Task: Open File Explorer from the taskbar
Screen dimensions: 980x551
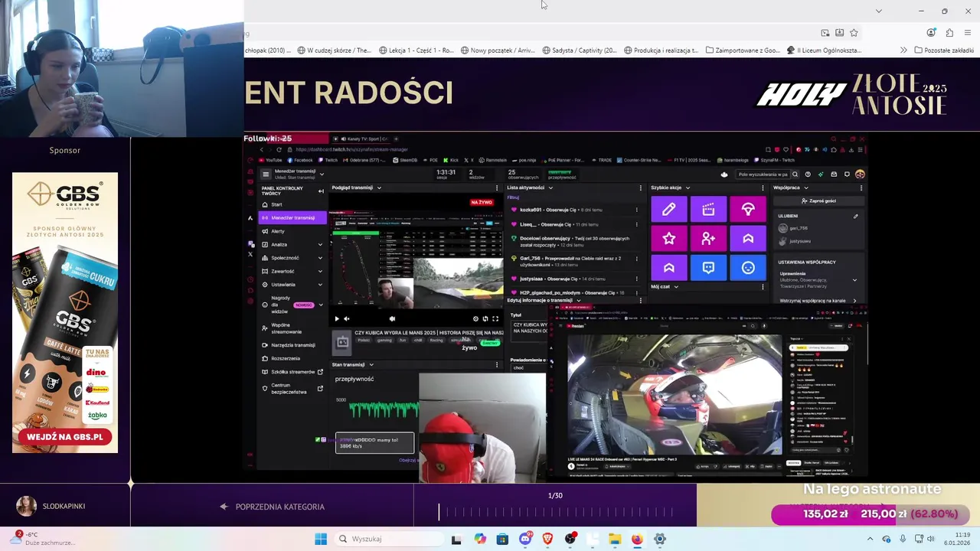Action: [615, 539]
